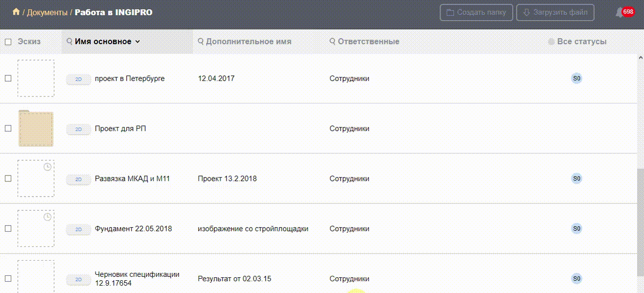
Task: Check the box for Черновик спецификации
Action: click(8, 278)
